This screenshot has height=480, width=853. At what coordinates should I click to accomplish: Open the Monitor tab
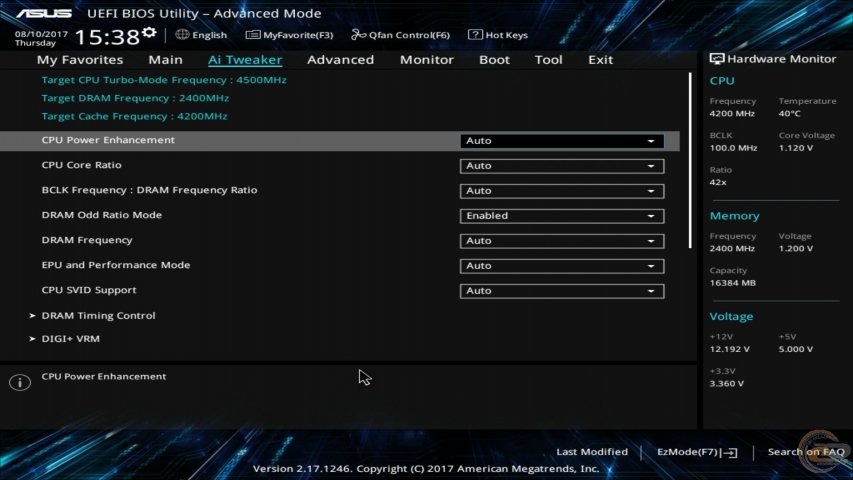tap(426, 60)
